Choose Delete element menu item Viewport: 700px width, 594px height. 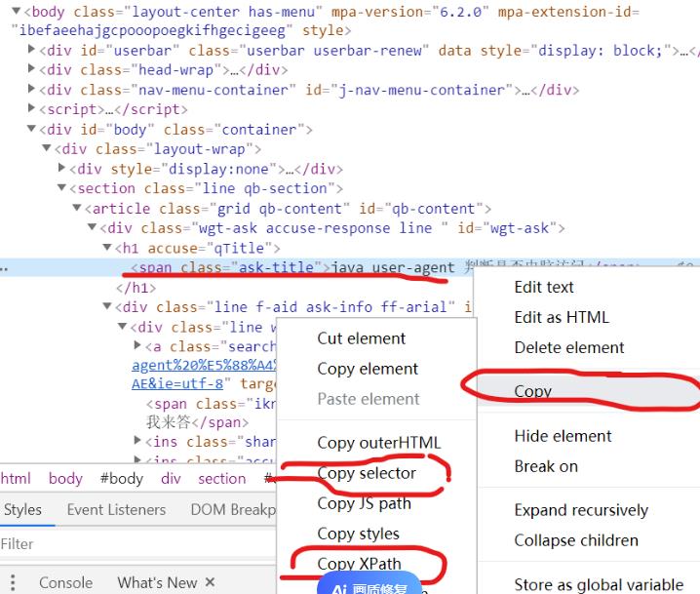pyautogui.click(x=568, y=347)
